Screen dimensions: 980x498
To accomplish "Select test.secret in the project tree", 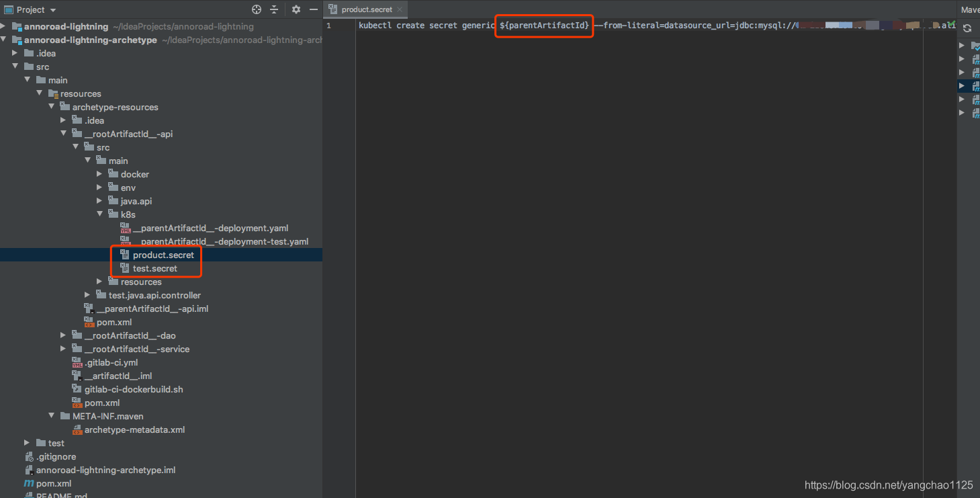I will (155, 268).
